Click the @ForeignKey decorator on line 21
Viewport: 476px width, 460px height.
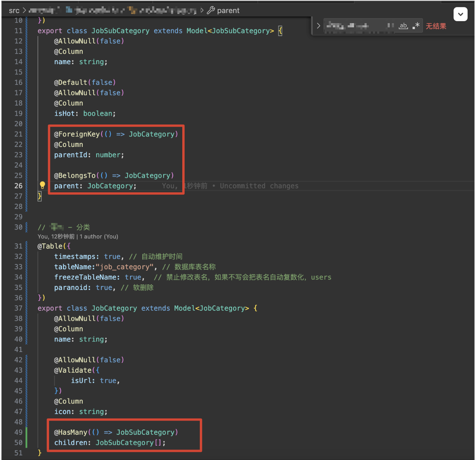coord(77,134)
